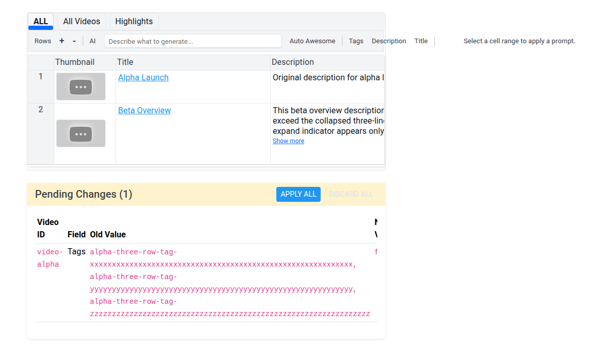Viewport: 598px width, 364px height.
Task: Expand description with Show more
Action: pyautogui.click(x=288, y=141)
